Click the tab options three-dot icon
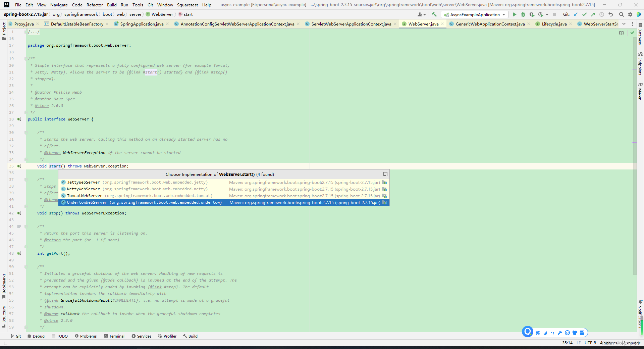Screen dimensions: 644x349 633,24
